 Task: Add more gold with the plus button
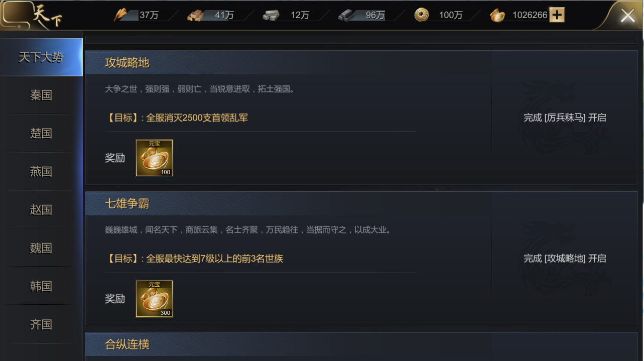click(x=557, y=15)
